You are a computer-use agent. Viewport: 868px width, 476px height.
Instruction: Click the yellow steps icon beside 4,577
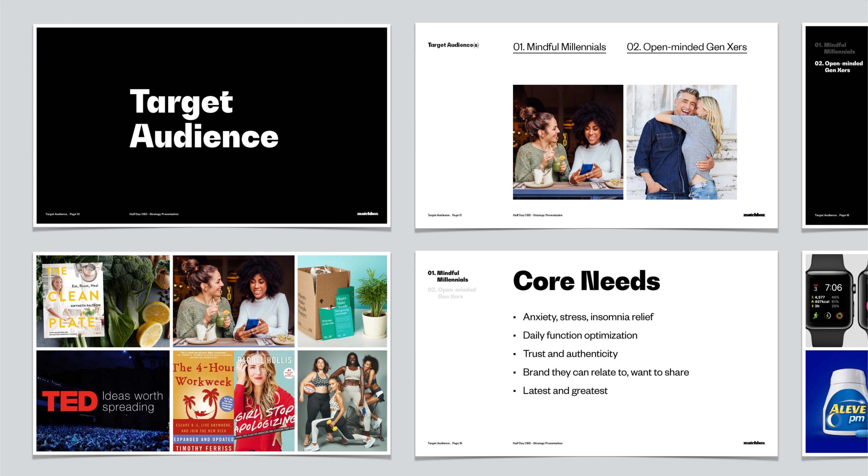click(x=812, y=297)
